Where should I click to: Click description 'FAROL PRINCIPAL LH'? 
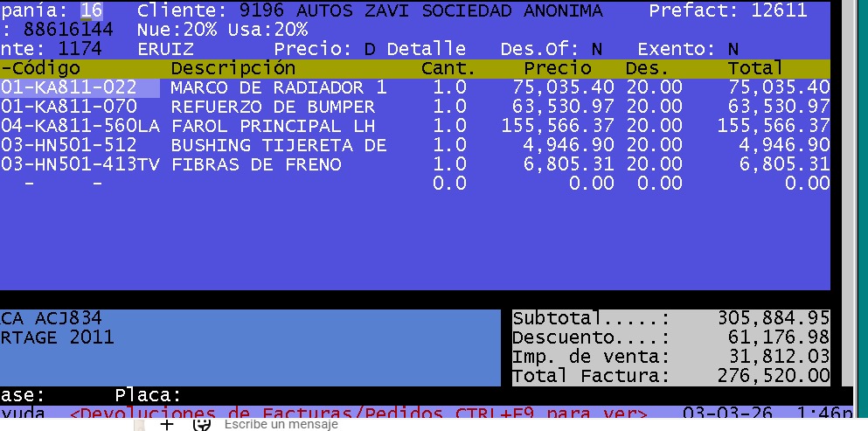tap(273, 126)
